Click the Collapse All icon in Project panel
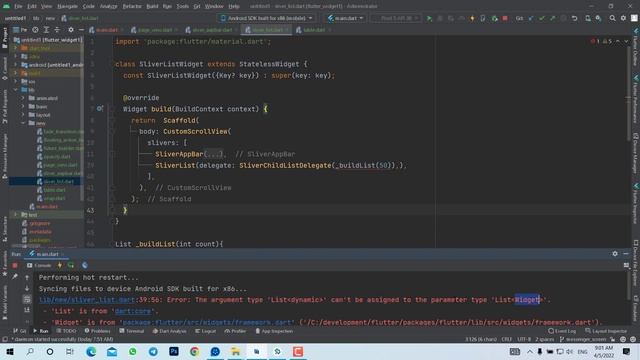The height and width of the screenshot is (360, 640). [57, 30]
